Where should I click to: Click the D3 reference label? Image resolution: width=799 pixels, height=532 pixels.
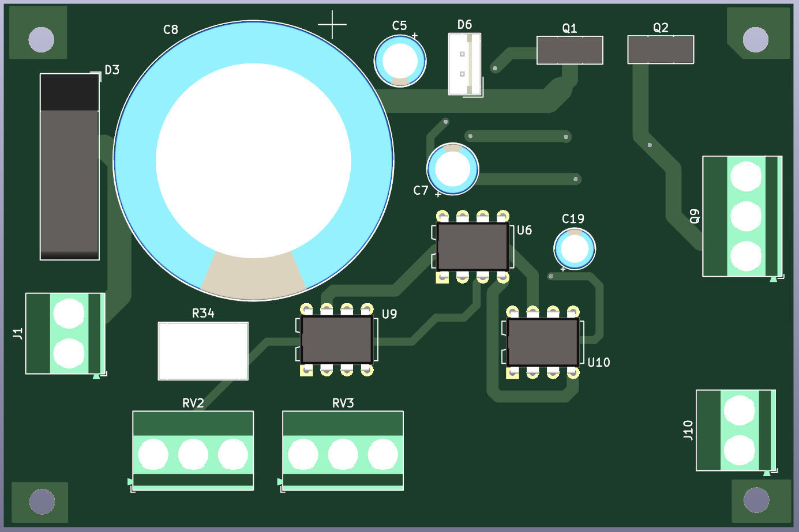coord(112,70)
